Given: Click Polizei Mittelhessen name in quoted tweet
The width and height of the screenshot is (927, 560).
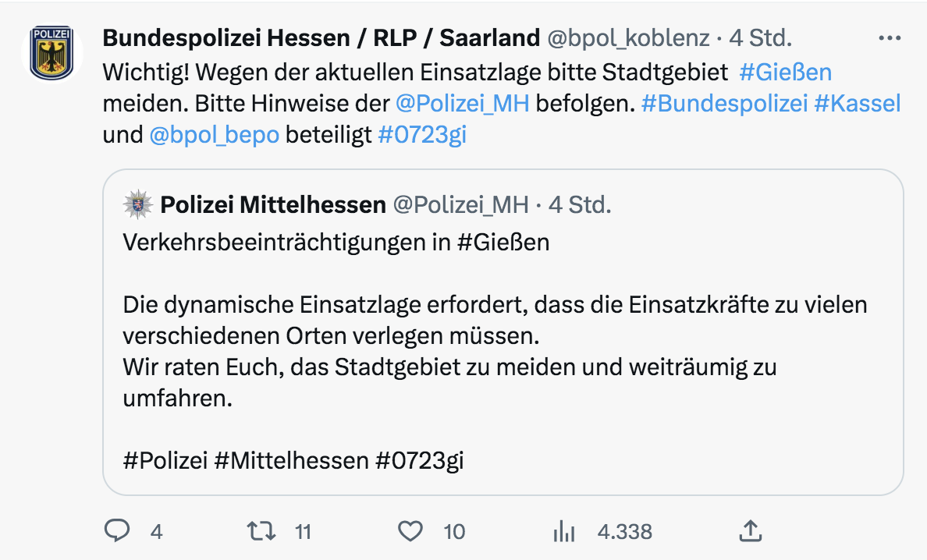Looking at the screenshot, I should 273,205.
